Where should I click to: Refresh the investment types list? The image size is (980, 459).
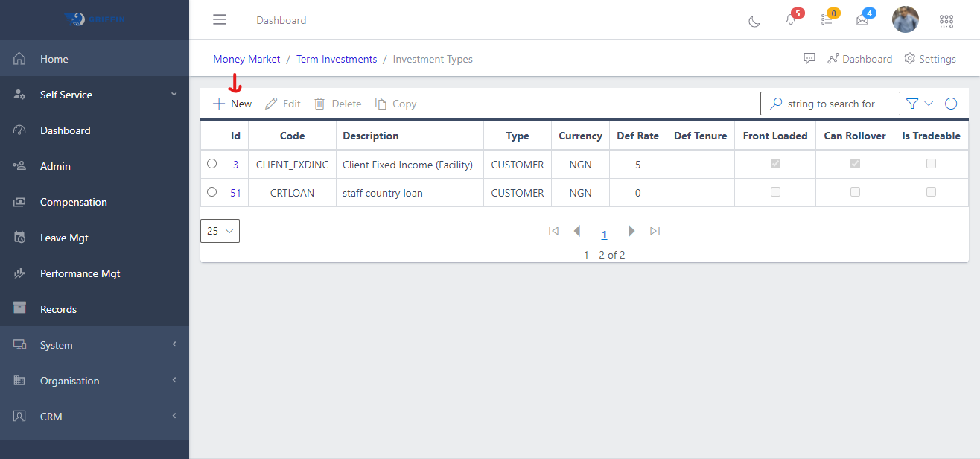pos(951,103)
